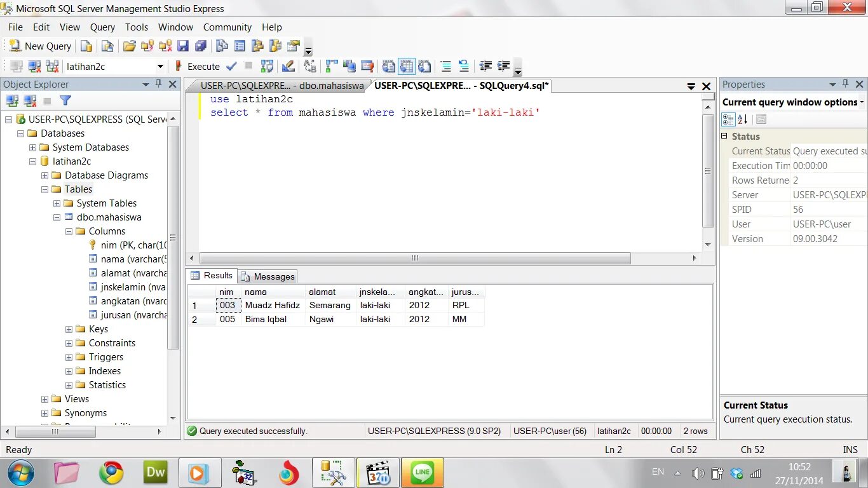Click Specify Values for Template Parameters icon
The height and width of the screenshot is (488, 868).
pos(309,66)
